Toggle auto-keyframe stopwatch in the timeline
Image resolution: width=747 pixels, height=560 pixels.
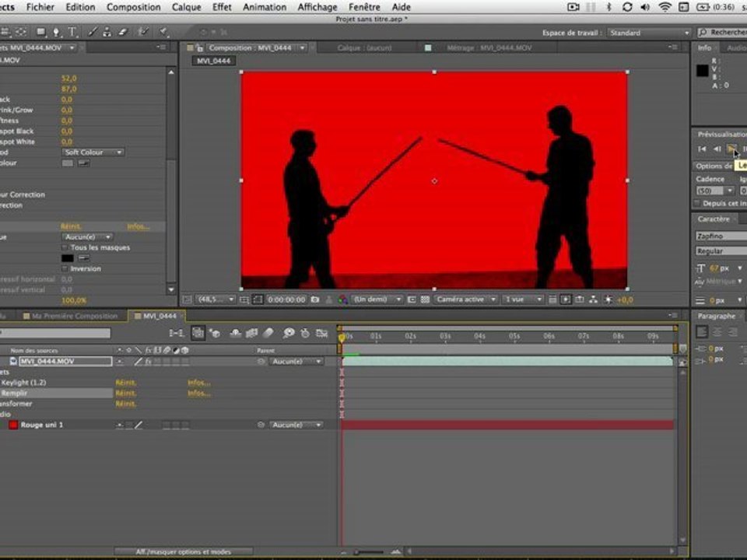(305, 334)
